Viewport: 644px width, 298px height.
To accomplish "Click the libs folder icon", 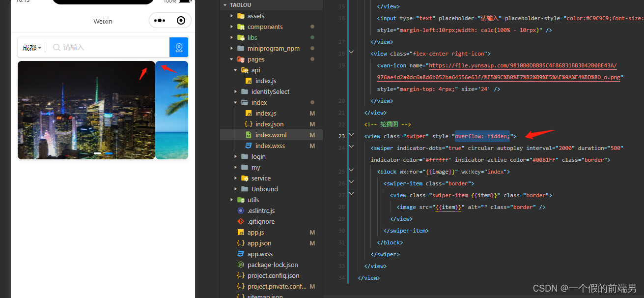I will coord(241,37).
